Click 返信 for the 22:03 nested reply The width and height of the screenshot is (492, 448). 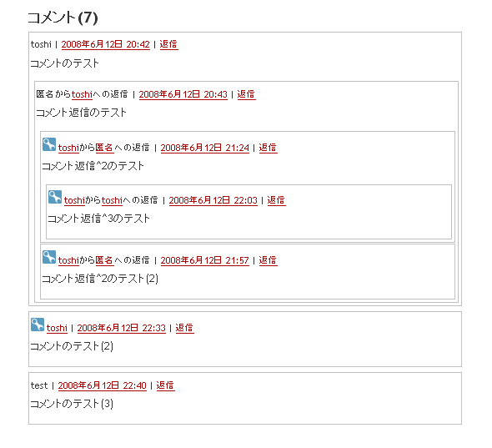276,200
